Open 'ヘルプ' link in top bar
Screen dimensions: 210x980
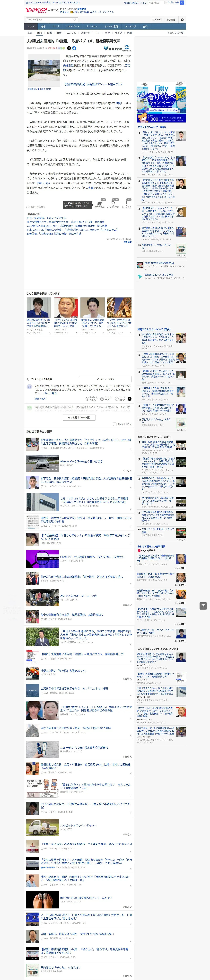[143, 3]
